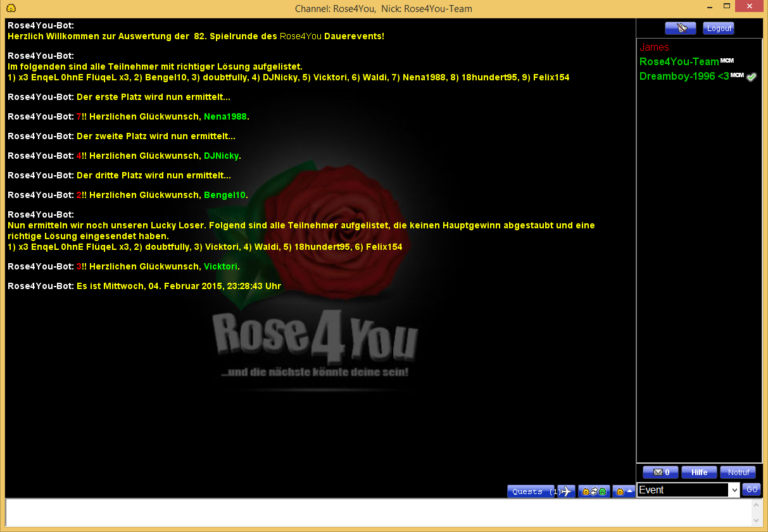Screen dimensions: 768x532
Task: Click the smiley app icon in title bar
Action: pyautogui.click(x=11, y=8)
